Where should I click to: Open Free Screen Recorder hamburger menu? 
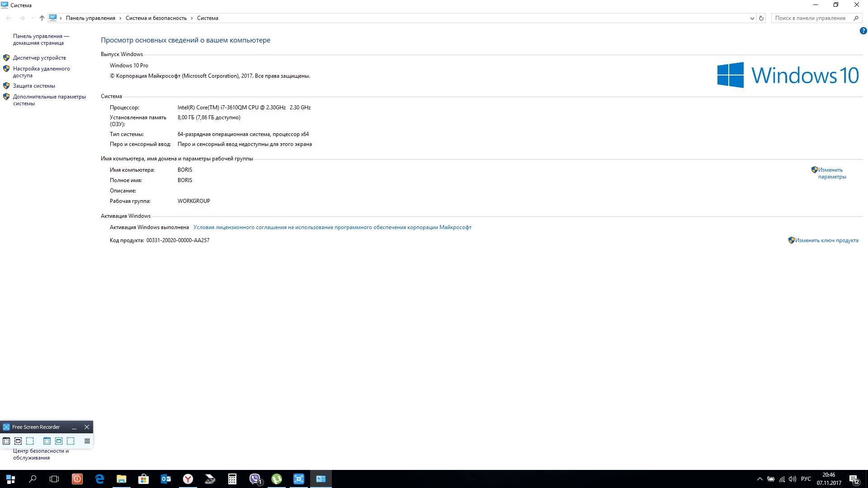(87, 441)
